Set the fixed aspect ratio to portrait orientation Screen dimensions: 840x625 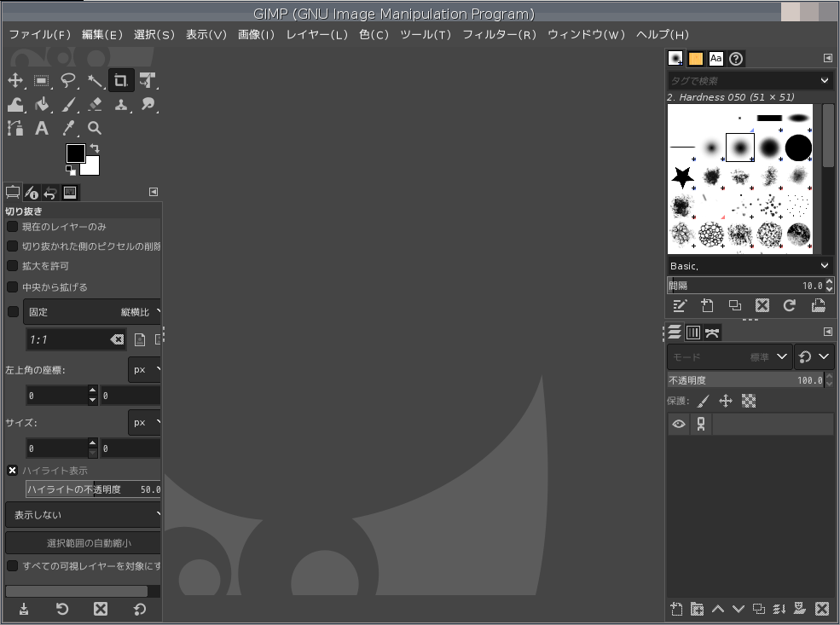click(x=140, y=339)
